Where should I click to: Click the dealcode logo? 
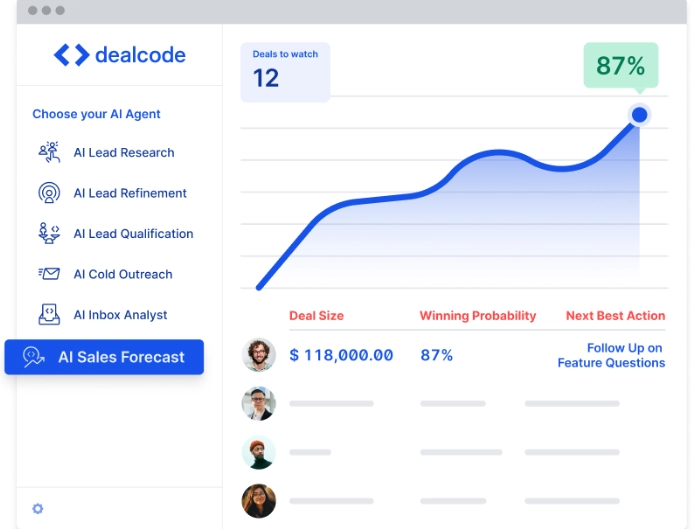click(x=119, y=55)
